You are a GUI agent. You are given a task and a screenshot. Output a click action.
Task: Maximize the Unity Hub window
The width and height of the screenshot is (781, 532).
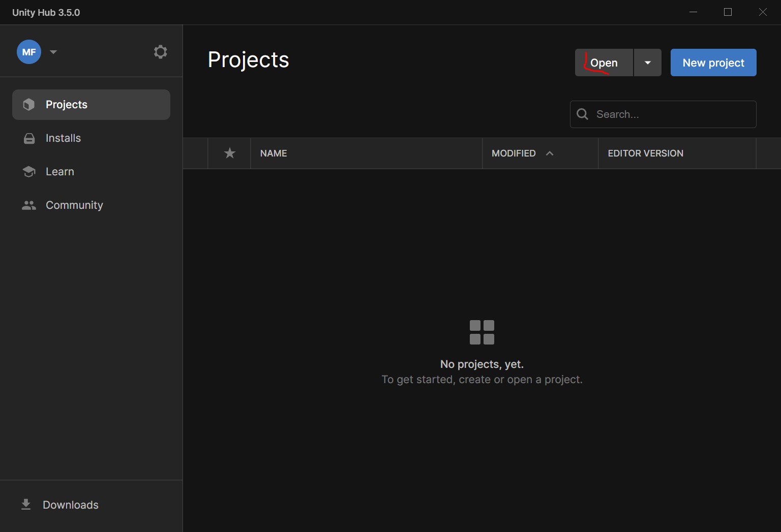[728, 12]
